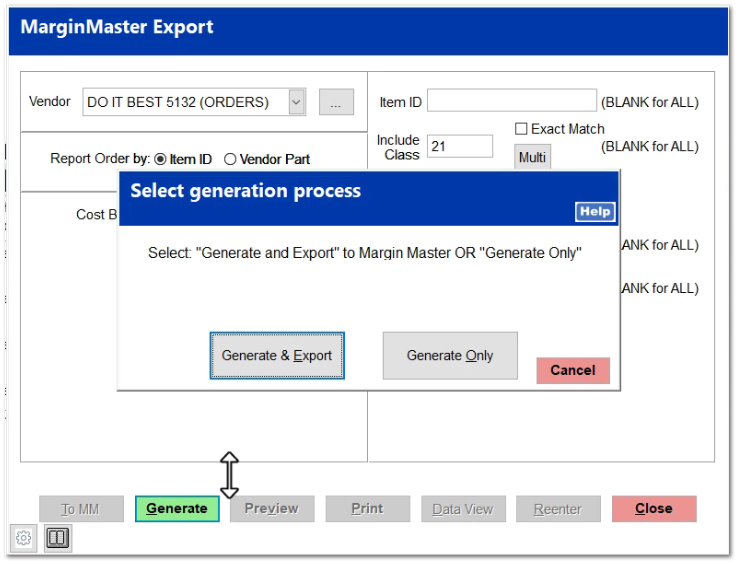
Task: Cancel the generation process dialog
Action: pos(573,371)
